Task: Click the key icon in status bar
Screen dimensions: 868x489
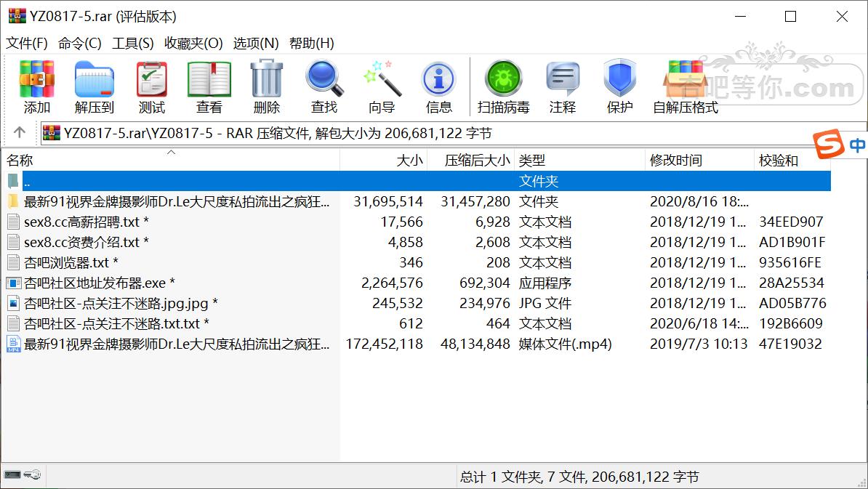Action: pos(32,475)
